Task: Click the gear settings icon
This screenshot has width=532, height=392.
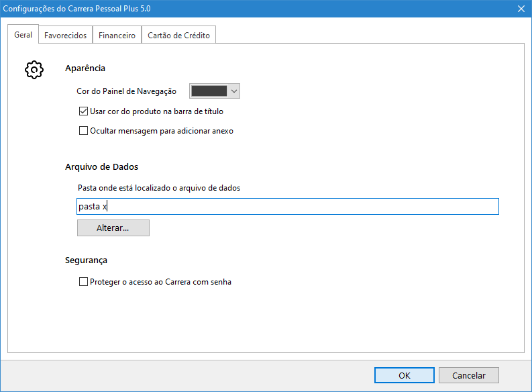Action: [x=34, y=70]
